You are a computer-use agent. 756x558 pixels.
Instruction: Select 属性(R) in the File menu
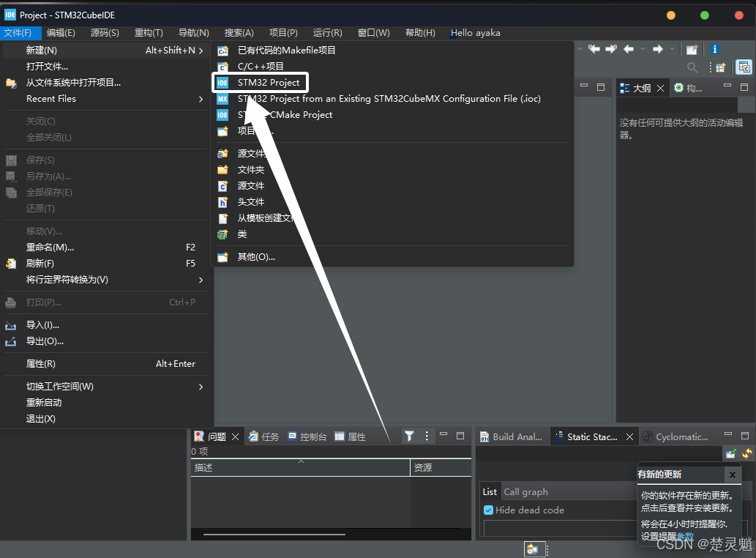40,364
